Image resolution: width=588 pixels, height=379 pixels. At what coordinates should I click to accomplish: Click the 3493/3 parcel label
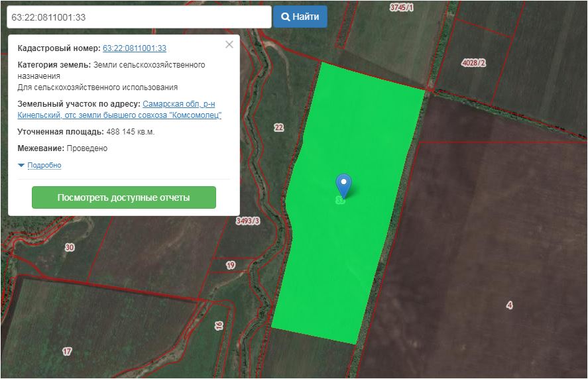pyautogui.click(x=247, y=221)
